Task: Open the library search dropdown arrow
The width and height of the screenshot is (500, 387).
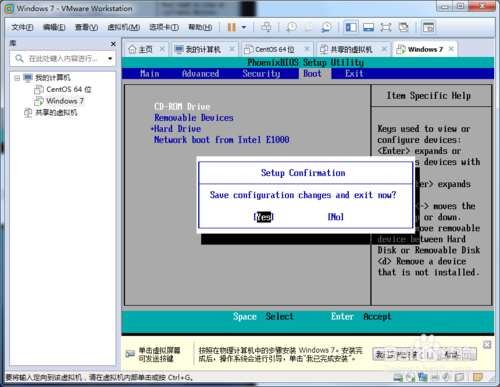Action: click(110, 59)
